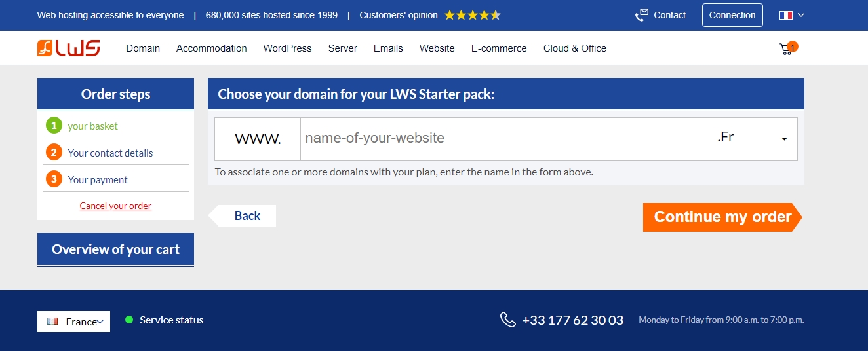Click the customer rating stars

click(x=473, y=15)
